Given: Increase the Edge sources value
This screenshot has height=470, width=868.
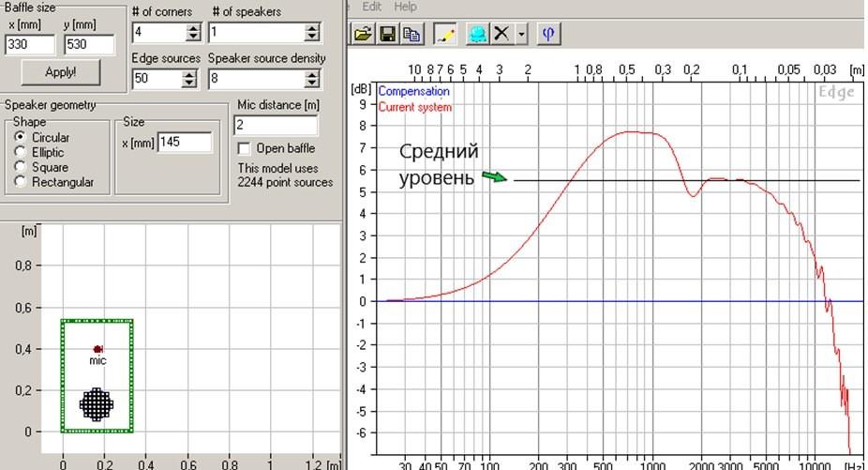Looking at the screenshot, I should 190,74.
